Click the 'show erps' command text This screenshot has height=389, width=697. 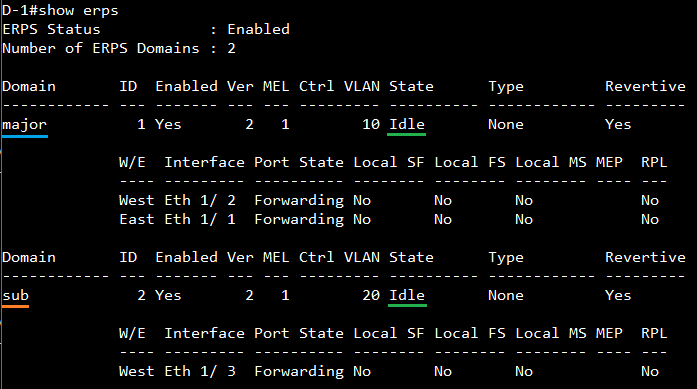point(78,10)
